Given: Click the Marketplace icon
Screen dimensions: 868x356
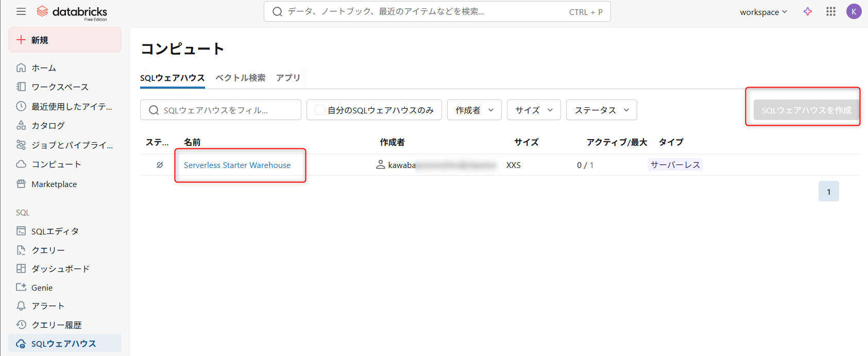Looking at the screenshot, I should [x=21, y=184].
